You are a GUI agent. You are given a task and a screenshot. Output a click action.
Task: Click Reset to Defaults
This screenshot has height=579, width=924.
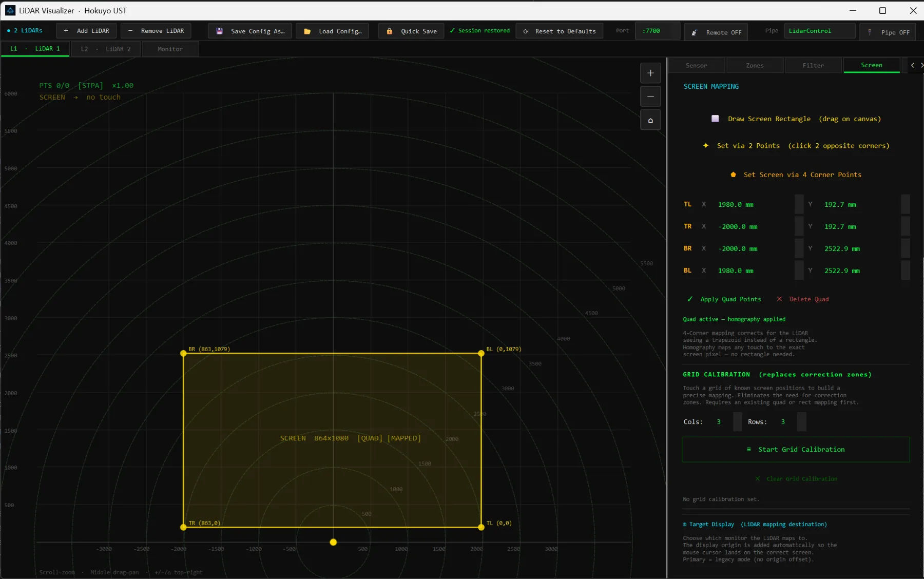560,31
